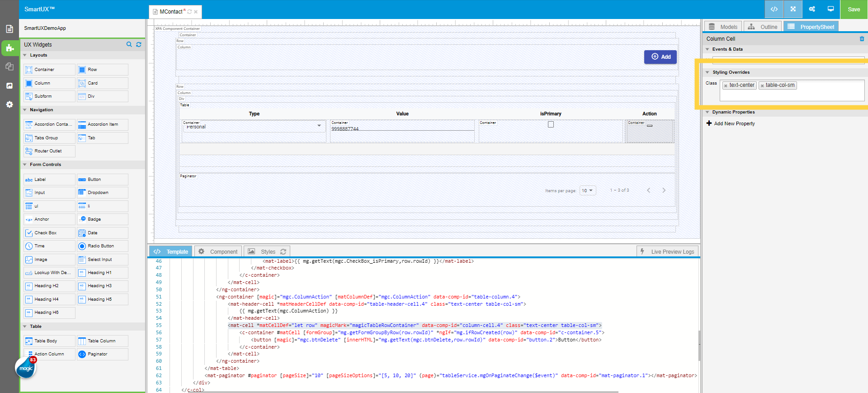Toggle the isPrimary checkbox in table row
This screenshot has width=868, height=393.
[551, 124]
